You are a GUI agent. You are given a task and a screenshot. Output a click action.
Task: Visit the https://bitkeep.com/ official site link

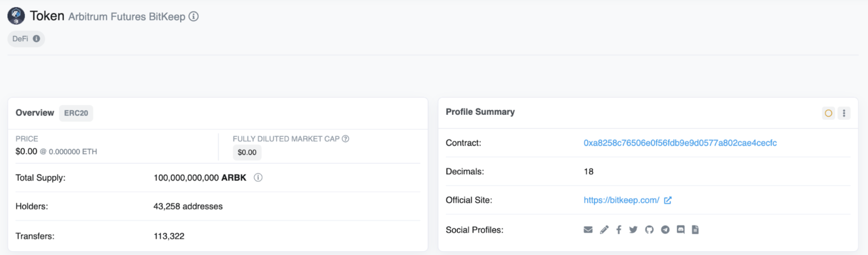pyautogui.click(x=621, y=200)
